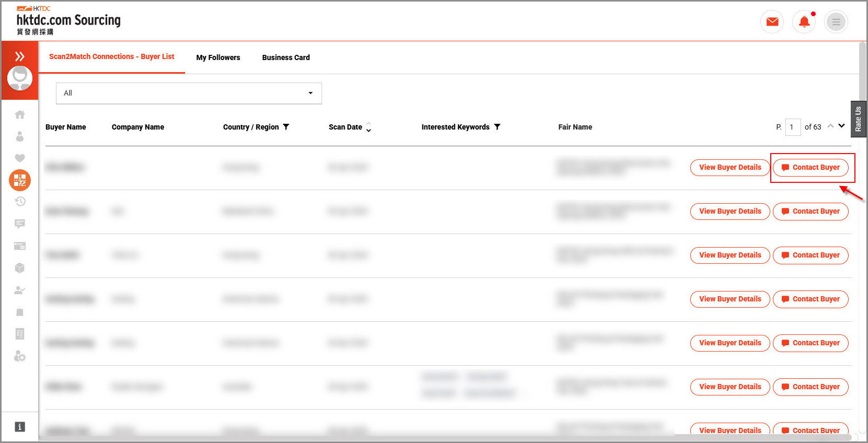Screen dimensions: 868x443
Task: Click View Buyer Details in fifth row
Action: [730, 343]
